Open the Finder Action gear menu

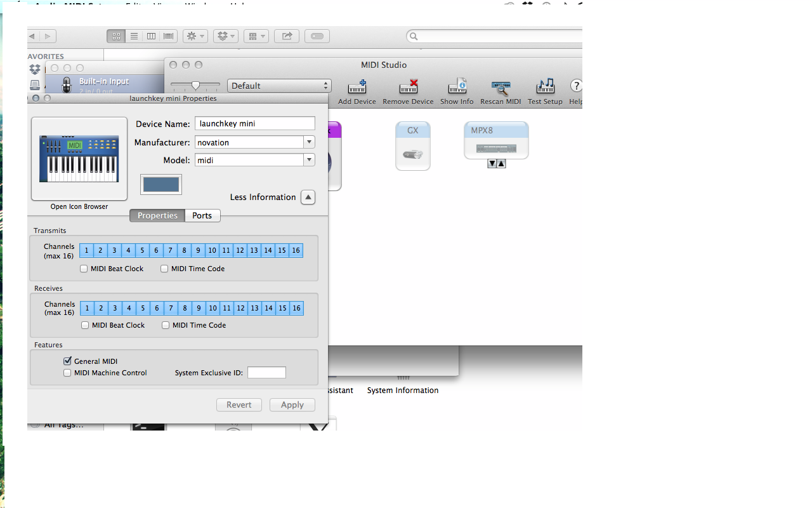pyautogui.click(x=195, y=36)
